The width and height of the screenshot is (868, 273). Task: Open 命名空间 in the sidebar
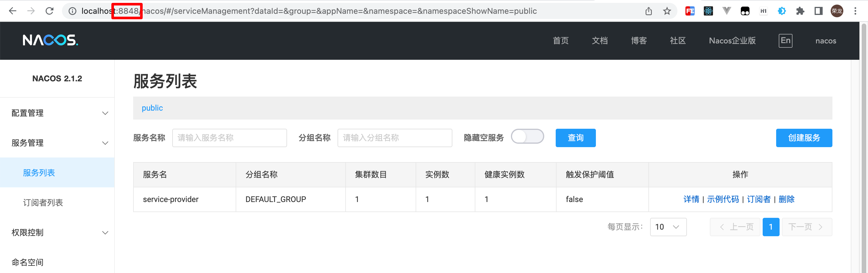click(x=27, y=262)
